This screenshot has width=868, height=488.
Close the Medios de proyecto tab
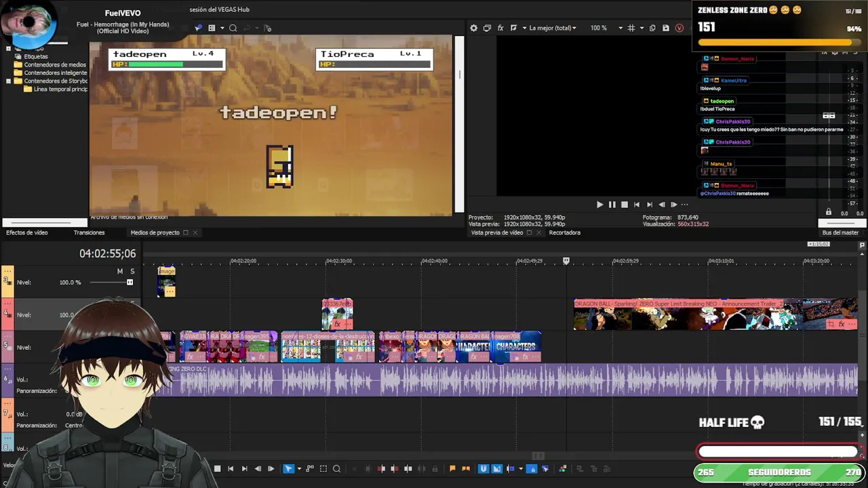point(195,232)
